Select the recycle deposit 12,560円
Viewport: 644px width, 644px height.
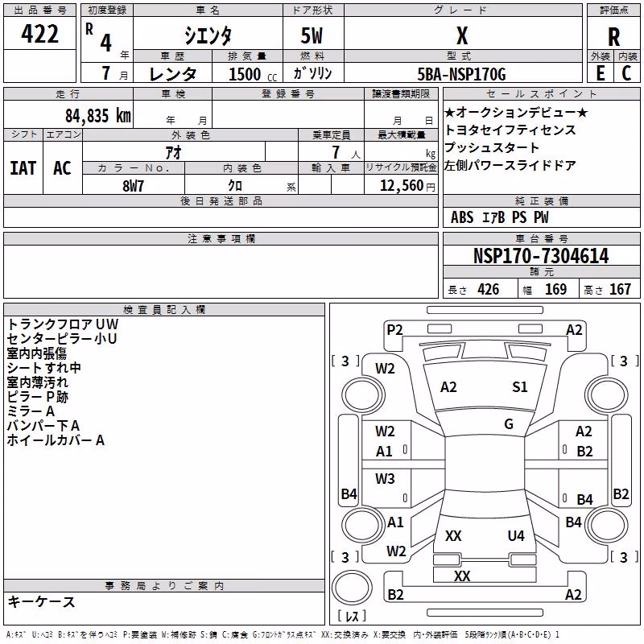[x=407, y=186]
